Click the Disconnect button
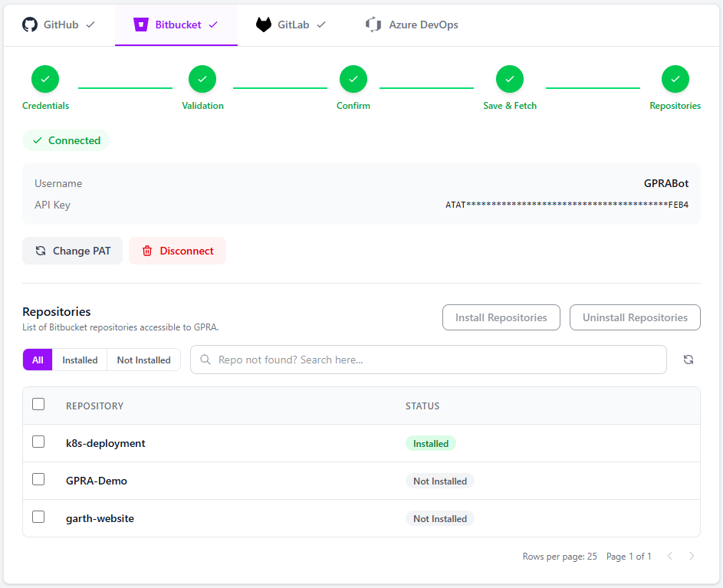 tap(177, 251)
